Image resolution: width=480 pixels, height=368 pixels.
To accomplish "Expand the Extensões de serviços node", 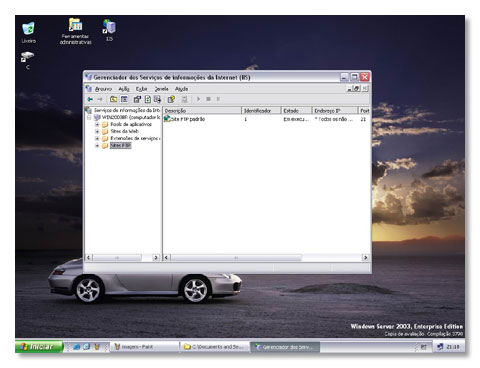I will tap(97, 138).
